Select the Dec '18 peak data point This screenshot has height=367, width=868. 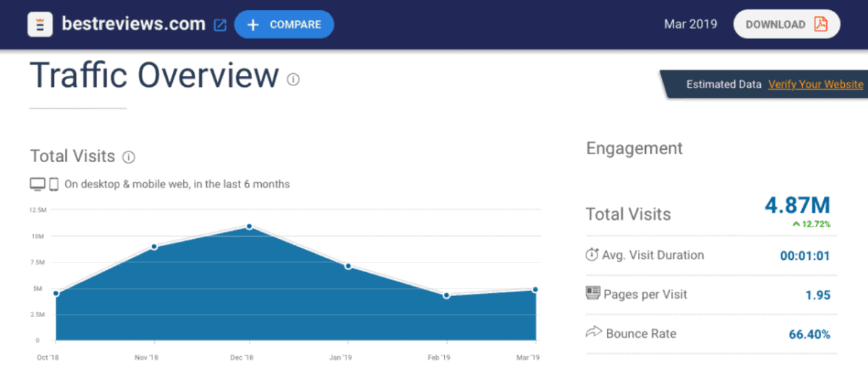click(x=250, y=227)
